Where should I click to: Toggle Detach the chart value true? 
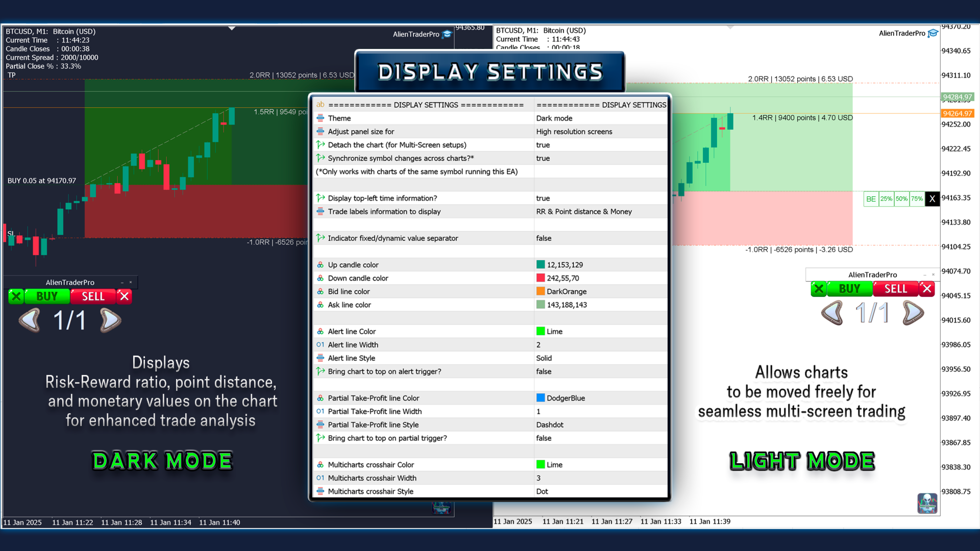tap(600, 145)
